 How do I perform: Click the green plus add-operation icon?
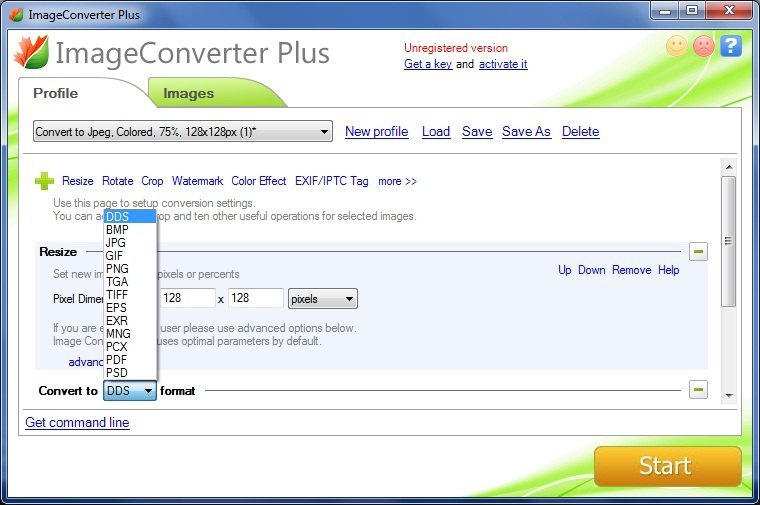point(44,181)
